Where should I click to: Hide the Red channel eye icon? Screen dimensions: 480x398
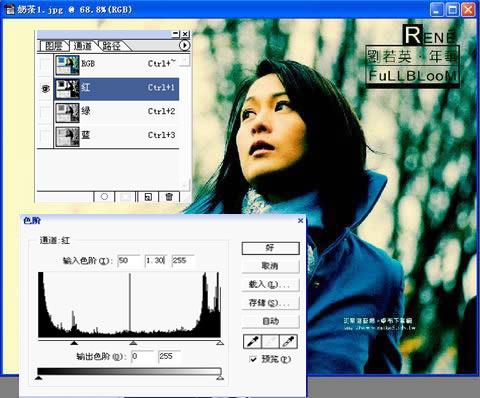click(x=46, y=89)
